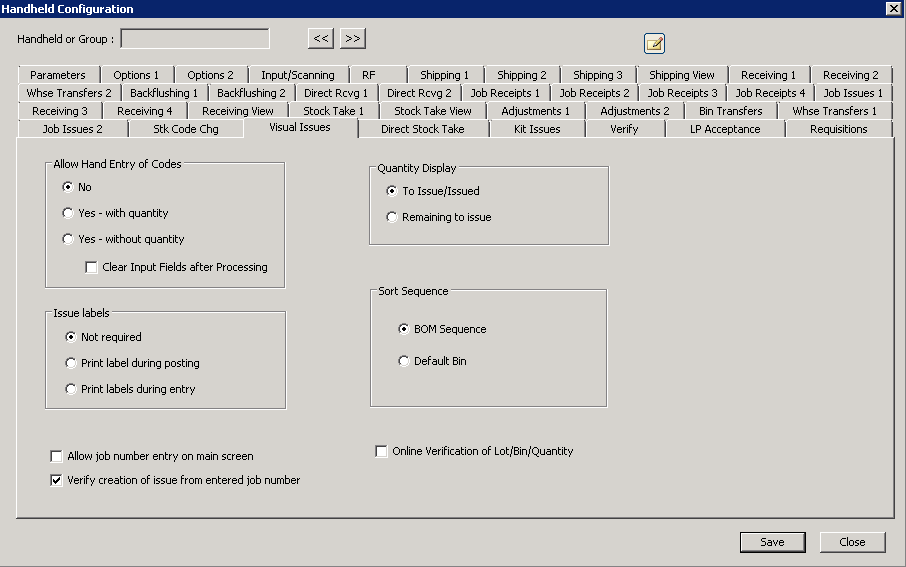The image size is (906, 567).
Task: Select Print labels during entry option
Action: 71,389
